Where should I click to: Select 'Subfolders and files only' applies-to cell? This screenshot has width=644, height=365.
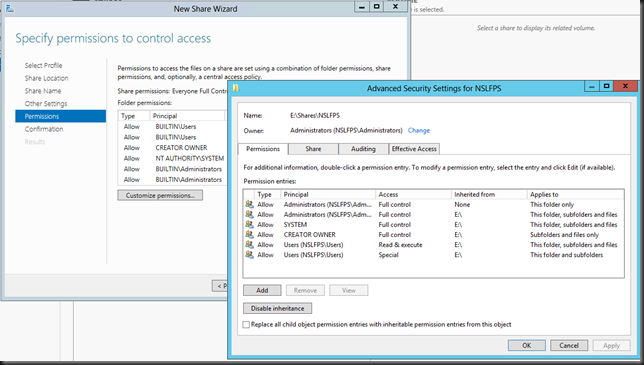pyautogui.click(x=564, y=234)
